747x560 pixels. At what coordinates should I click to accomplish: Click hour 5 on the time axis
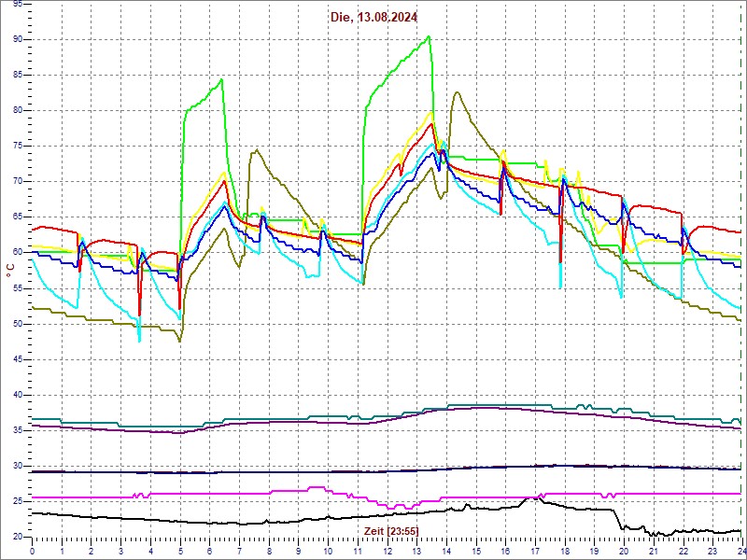click(180, 551)
